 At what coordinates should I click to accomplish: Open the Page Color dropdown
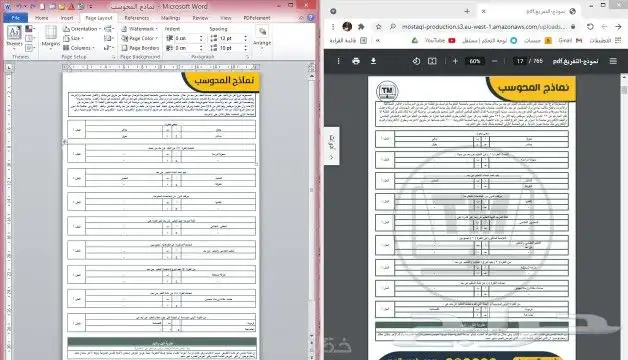coord(140,38)
